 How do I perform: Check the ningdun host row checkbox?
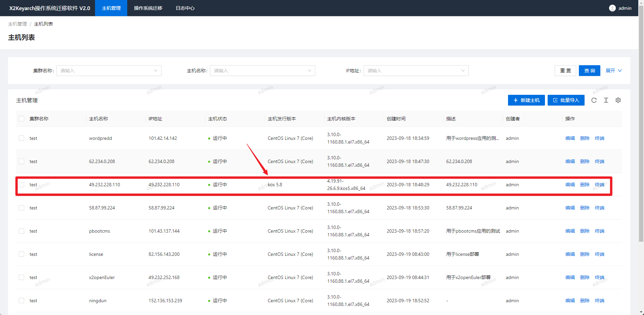click(x=21, y=301)
